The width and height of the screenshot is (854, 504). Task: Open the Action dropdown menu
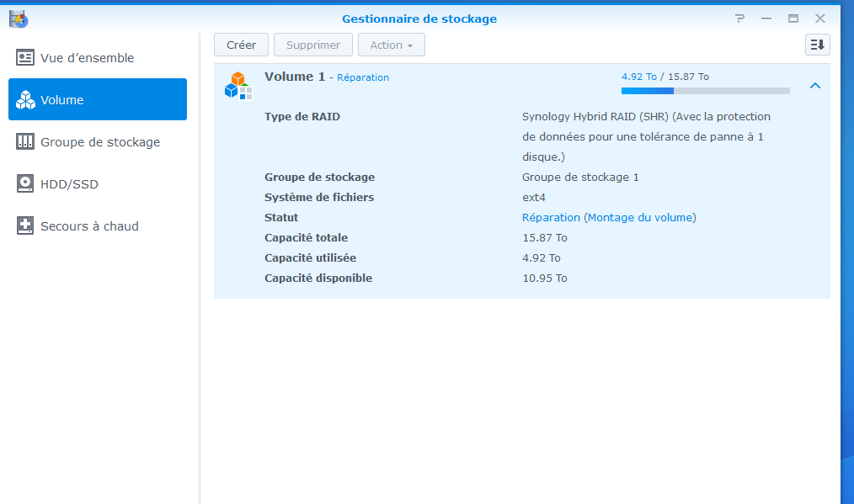click(391, 45)
